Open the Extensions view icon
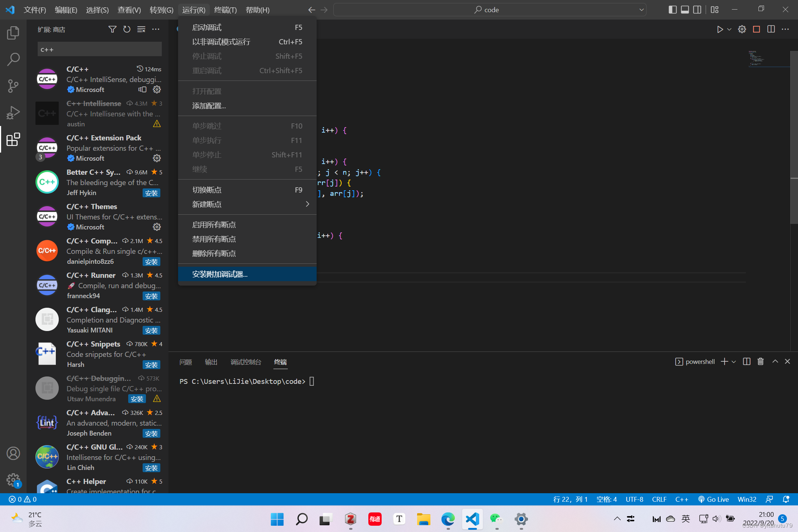 [x=13, y=139]
